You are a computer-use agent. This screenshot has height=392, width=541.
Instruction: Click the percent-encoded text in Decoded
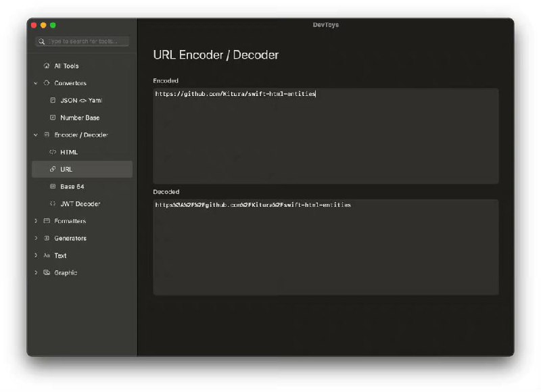pyautogui.click(x=253, y=205)
